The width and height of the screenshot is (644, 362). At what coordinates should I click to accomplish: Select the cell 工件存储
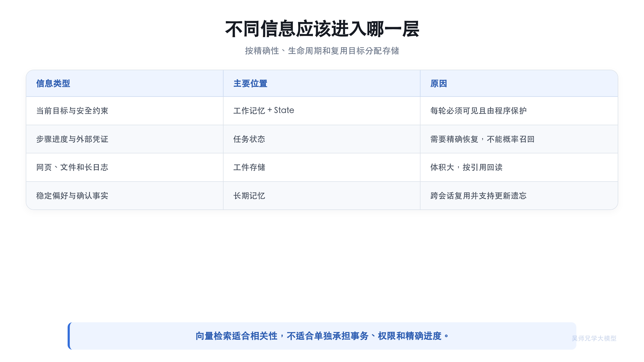pos(321,167)
